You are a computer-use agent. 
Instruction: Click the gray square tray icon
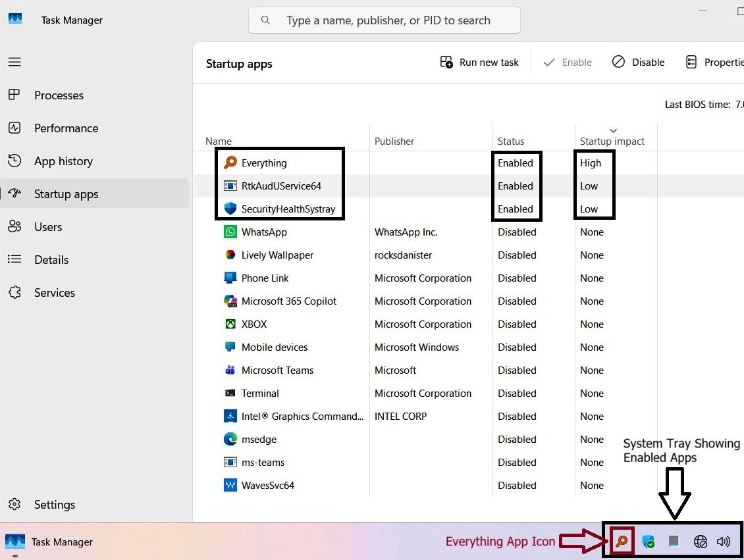coord(674,541)
